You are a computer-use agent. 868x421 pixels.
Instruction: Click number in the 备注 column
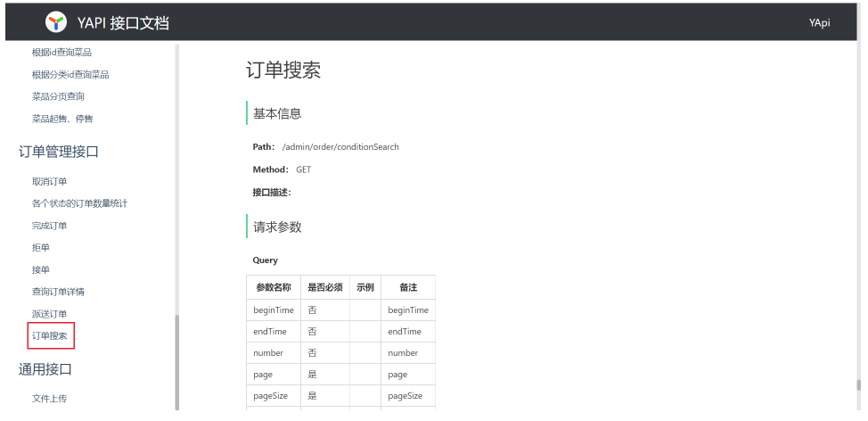(403, 353)
